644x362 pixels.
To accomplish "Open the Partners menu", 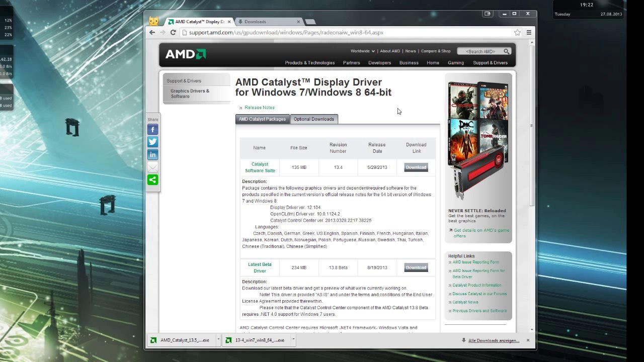I will click(x=351, y=63).
